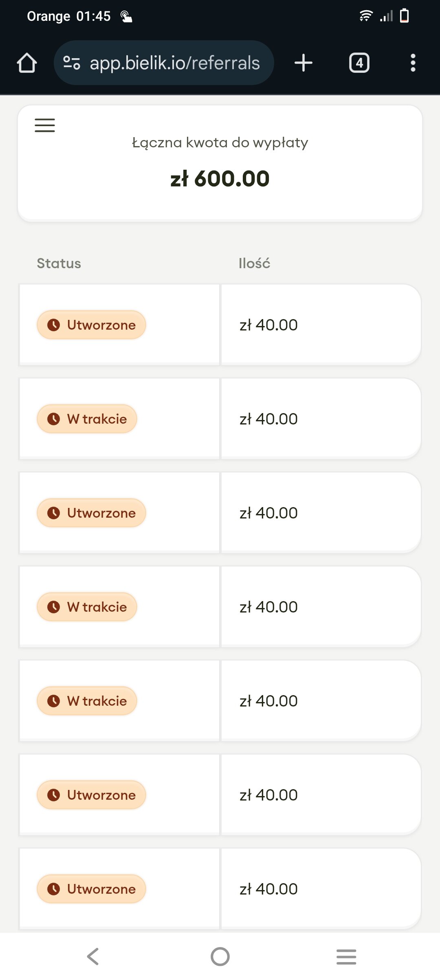440x980 pixels.
Task: Tap the zł 600.00 total payout amount
Action: point(220,179)
